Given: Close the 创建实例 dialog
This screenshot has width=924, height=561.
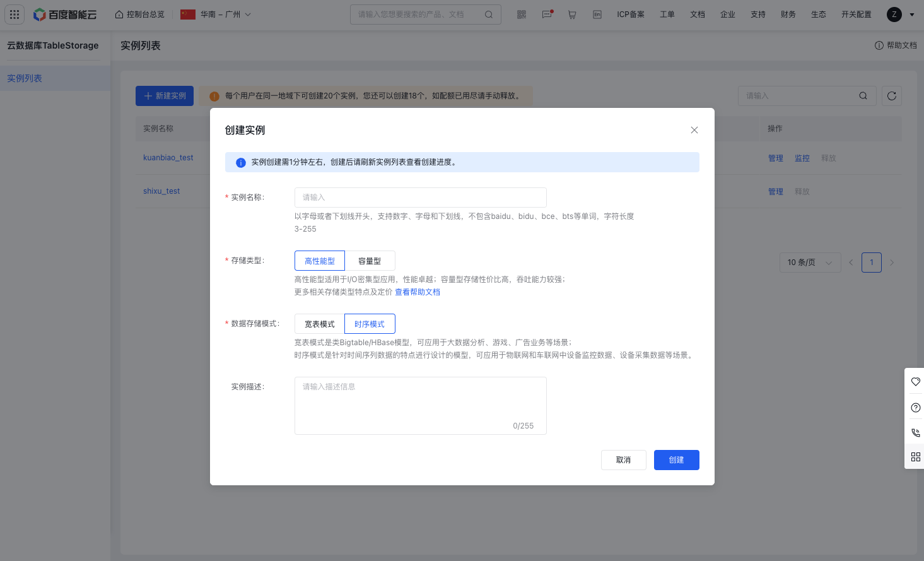Looking at the screenshot, I should coord(694,130).
